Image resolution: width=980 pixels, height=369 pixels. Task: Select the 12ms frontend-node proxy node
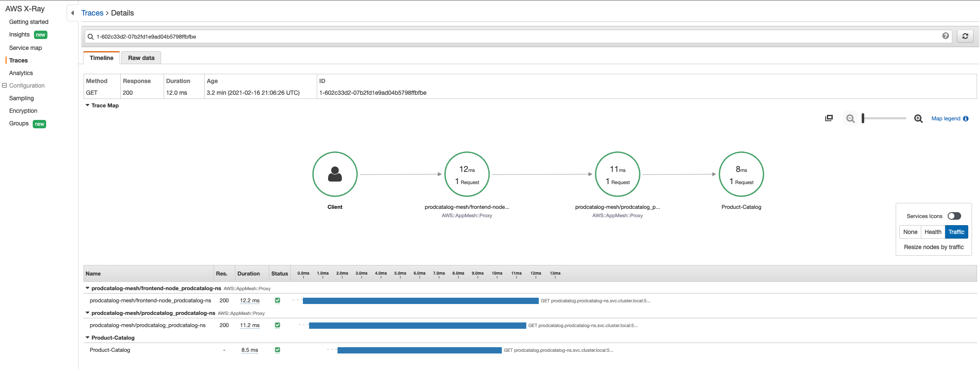coord(467,174)
